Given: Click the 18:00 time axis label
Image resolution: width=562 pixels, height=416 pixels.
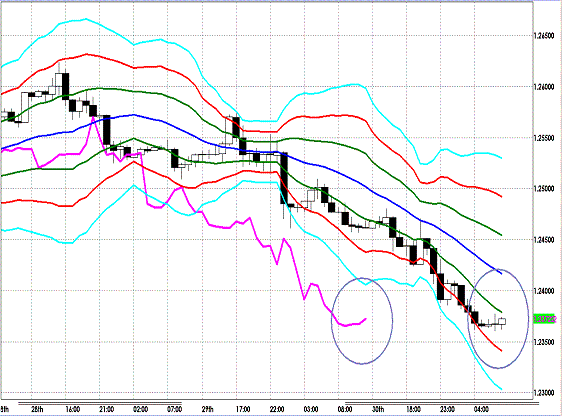Looking at the screenshot, I should pyautogui.click(x=413, y=409).
